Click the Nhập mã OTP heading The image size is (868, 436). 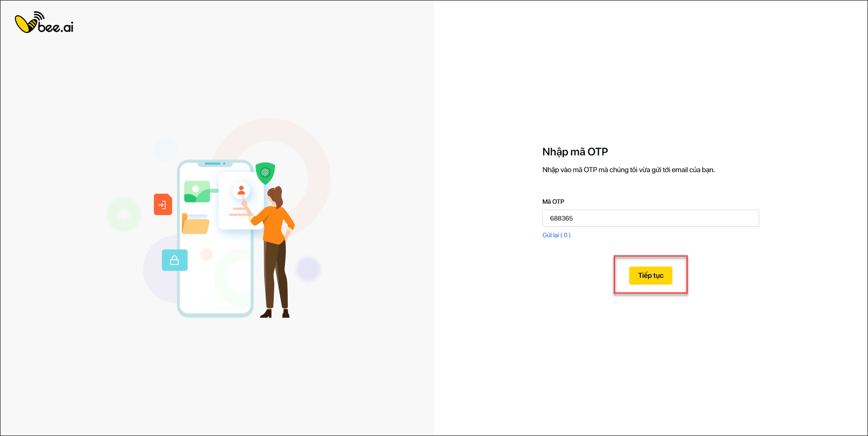(575, 152)
